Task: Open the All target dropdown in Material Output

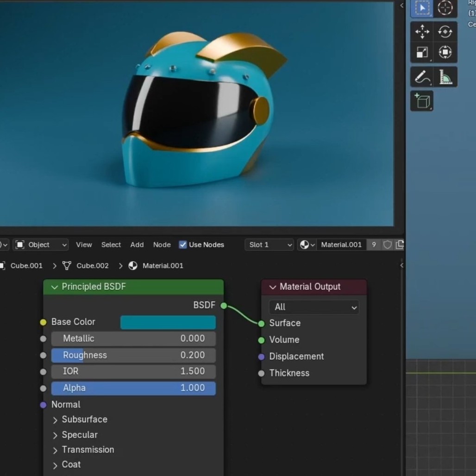Action: click(x=314, y=307)
